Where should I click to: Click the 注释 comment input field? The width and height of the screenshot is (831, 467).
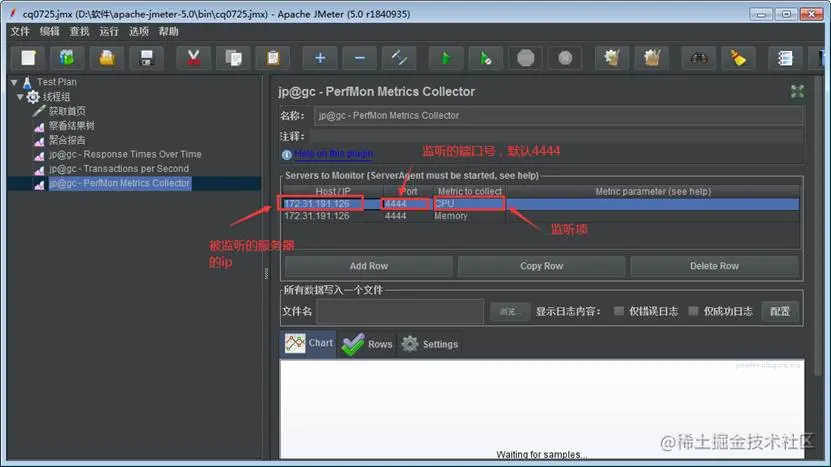(556, 136)
